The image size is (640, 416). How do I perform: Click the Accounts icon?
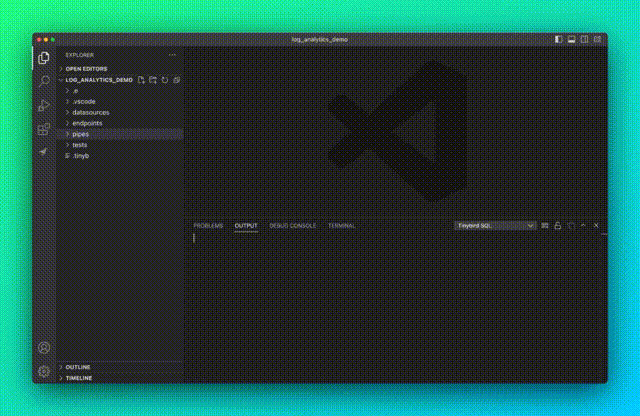44,348
